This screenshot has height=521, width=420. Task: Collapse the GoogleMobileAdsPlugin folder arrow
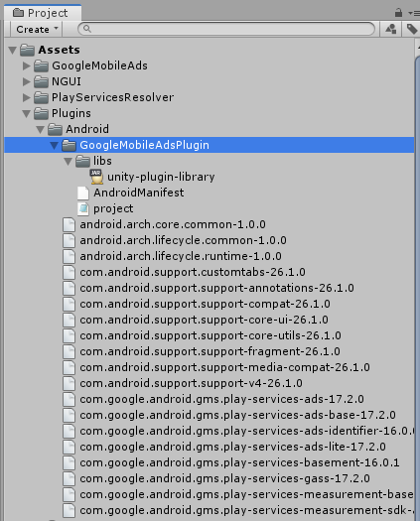tap(55, 145)
